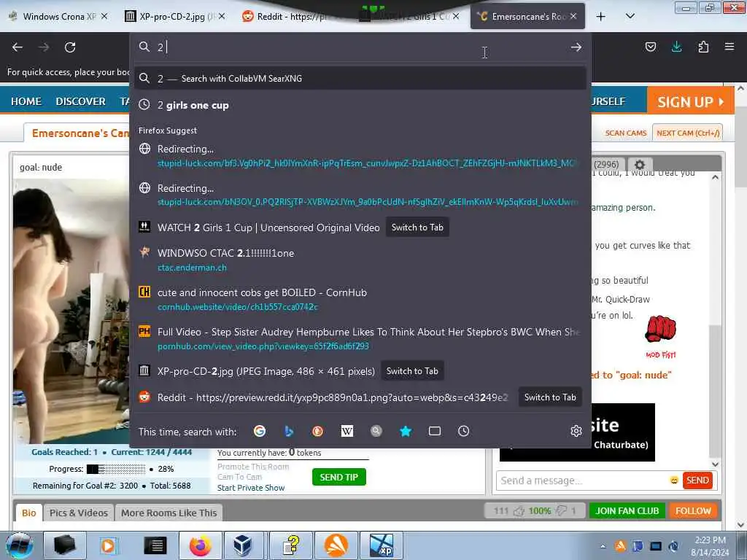Open More Rooms Like This tab

pyautogui.click(x=169, y=513)
